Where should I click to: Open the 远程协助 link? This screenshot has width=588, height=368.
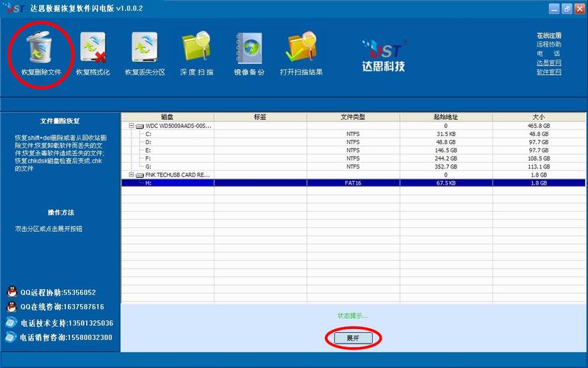[x=548, y=44]
